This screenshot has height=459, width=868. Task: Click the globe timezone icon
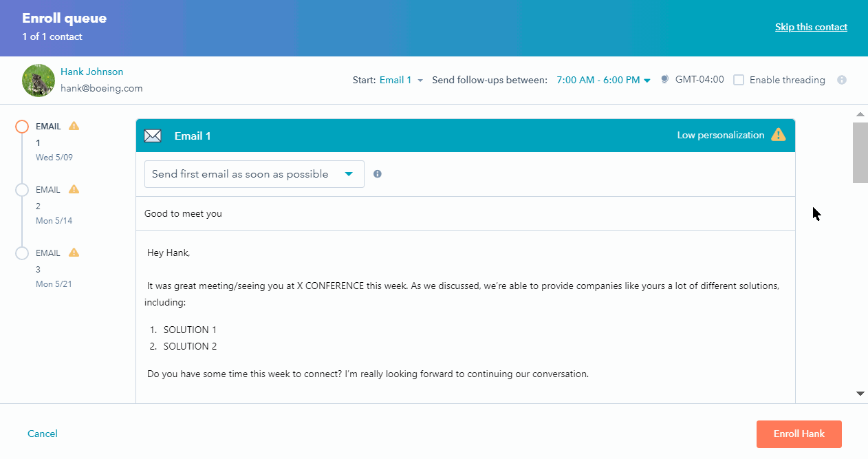(664, 80)
